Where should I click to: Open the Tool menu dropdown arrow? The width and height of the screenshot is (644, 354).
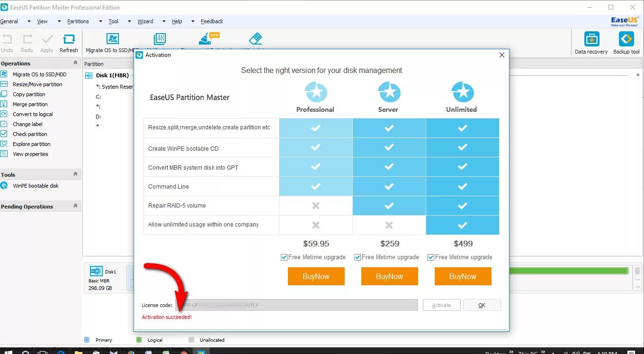tap(129, 21)
